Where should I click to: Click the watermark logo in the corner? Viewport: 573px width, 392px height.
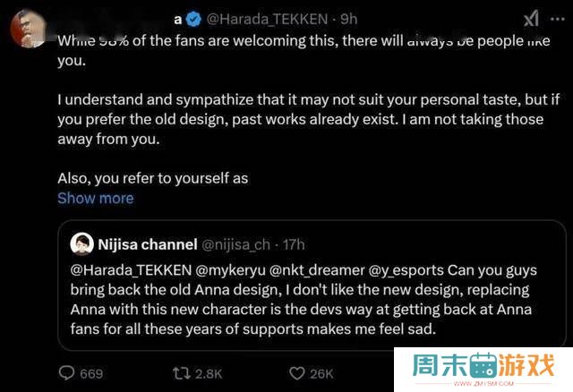[483, 367]
